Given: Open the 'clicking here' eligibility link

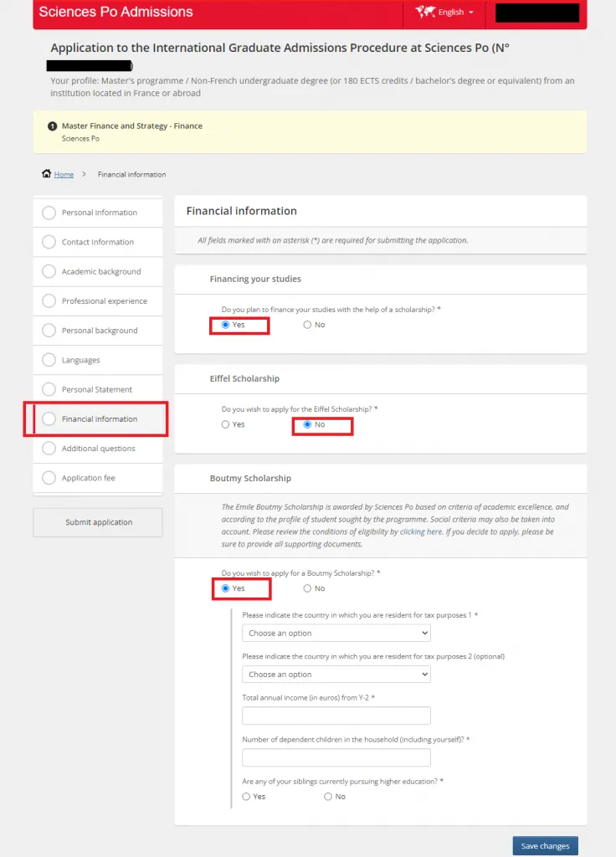Looking at the screenshot, I should [421, 531].
